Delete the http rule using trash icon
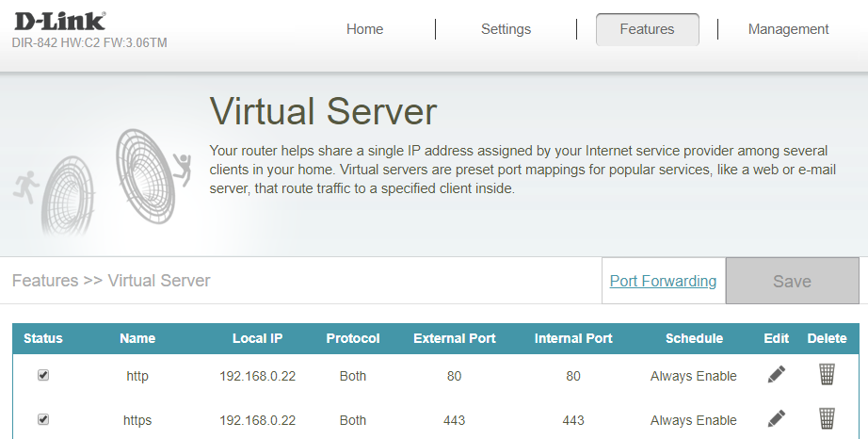The image size is (868, 439). 826,375
